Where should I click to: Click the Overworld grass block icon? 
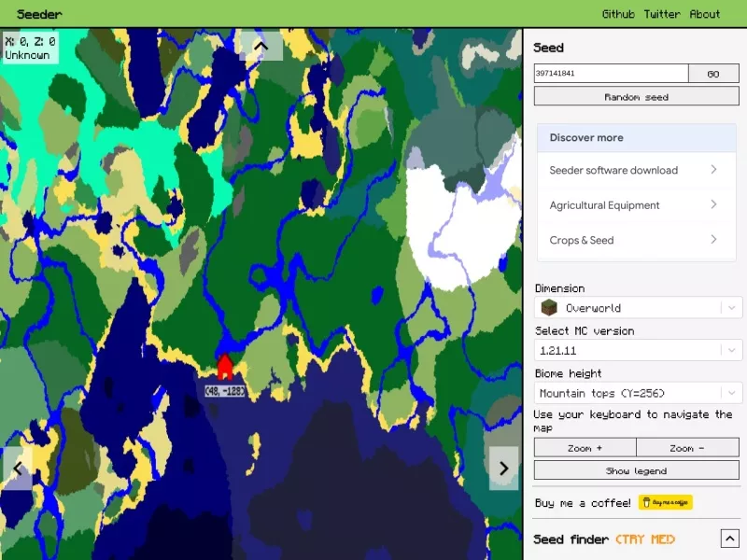point(549,308)
